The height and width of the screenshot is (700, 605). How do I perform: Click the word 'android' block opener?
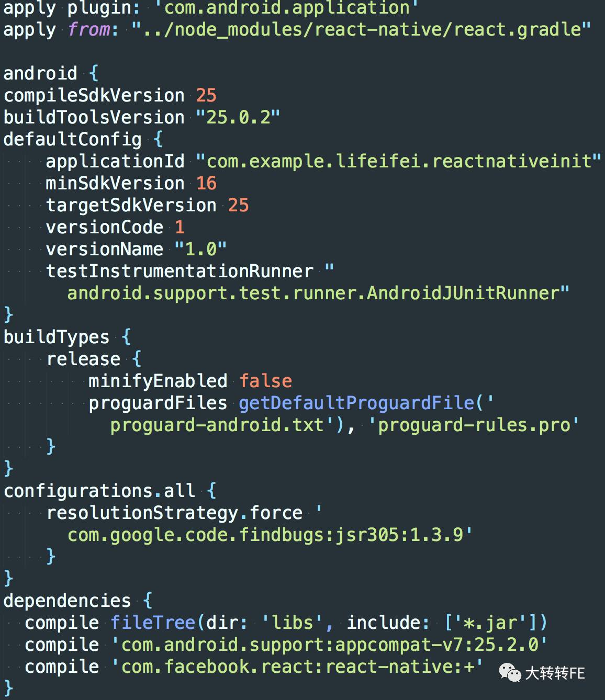40,73
